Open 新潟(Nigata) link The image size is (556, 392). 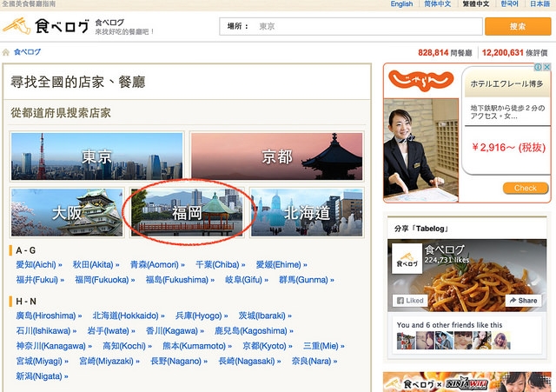point(42,376)
